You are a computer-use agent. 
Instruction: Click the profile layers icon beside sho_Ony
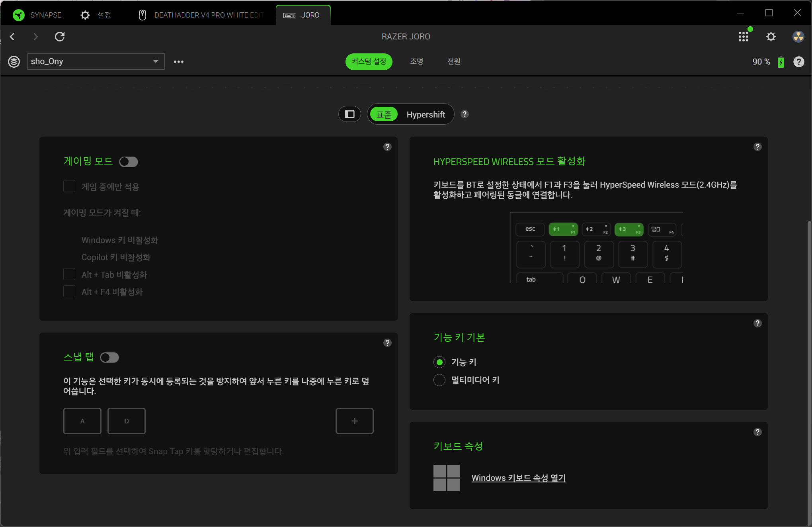[x=14, y=62]
